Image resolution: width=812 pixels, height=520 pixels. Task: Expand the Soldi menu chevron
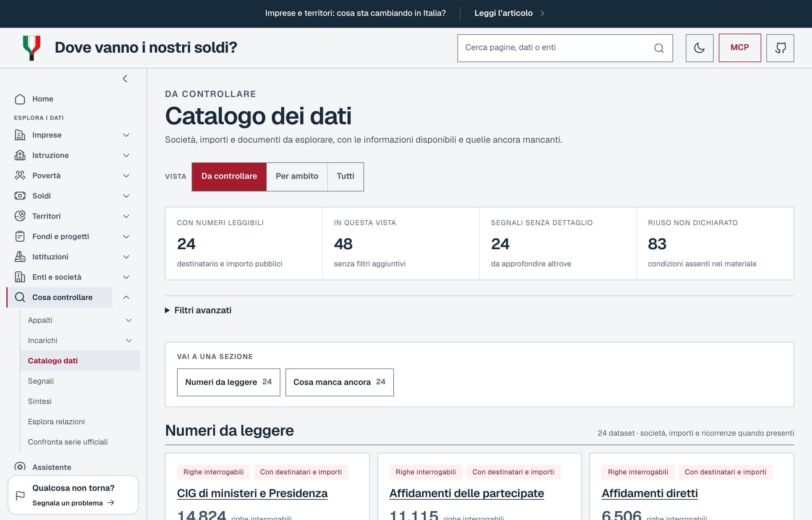tap(126, 196)
